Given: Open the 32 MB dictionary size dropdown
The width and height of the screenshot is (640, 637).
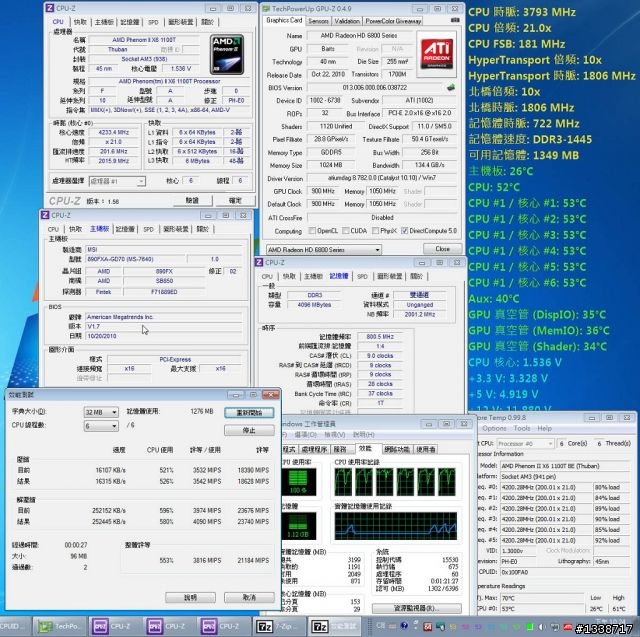Looking at the screenshot, I should pos(101,412).
